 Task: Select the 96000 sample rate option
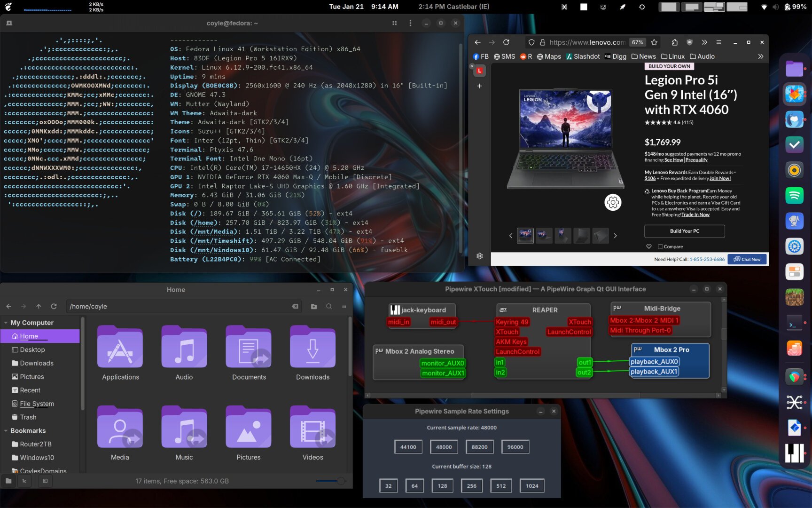[x=515, y=447]
